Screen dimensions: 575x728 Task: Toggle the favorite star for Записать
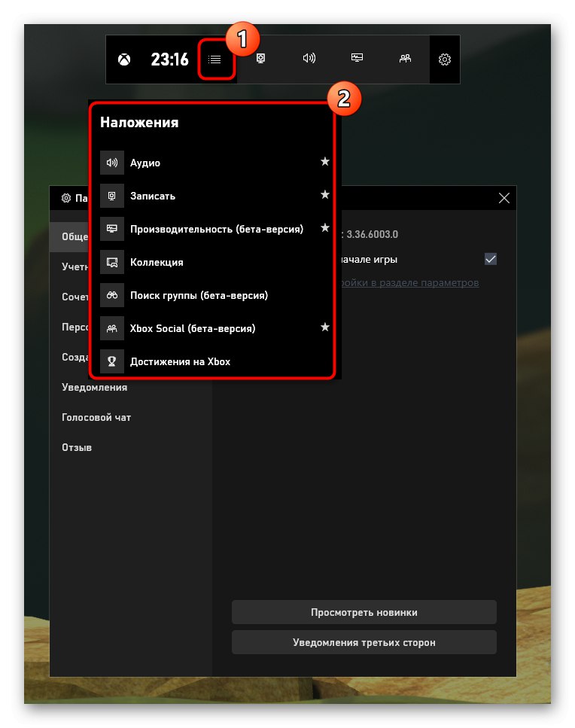(x=325, y=194)
